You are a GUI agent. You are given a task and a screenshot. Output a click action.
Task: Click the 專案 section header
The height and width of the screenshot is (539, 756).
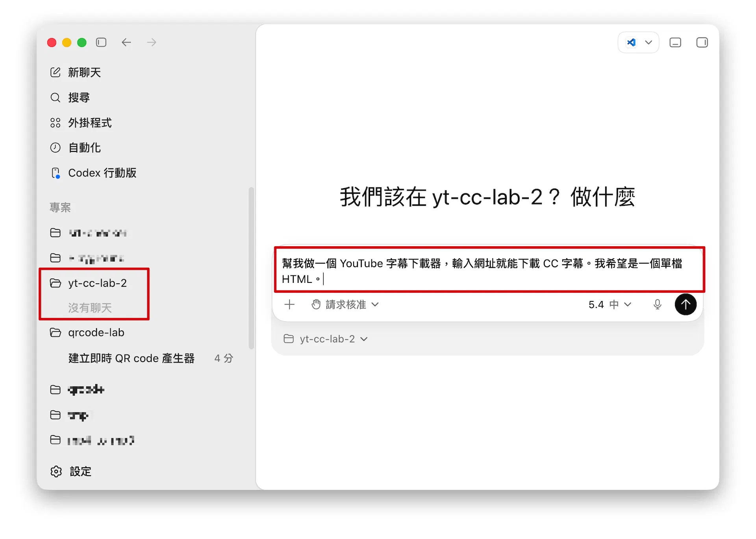pyautogui.click(x=60, y=207)
